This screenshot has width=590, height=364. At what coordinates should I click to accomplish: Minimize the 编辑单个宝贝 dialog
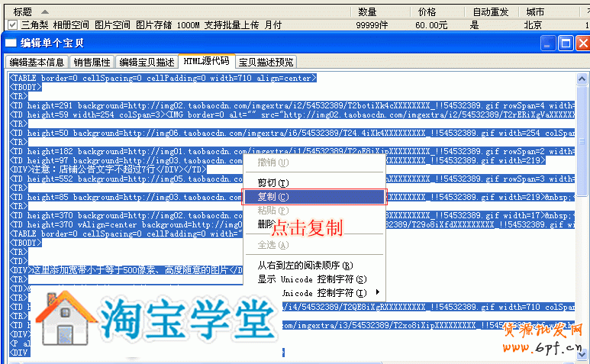point(548,43)
